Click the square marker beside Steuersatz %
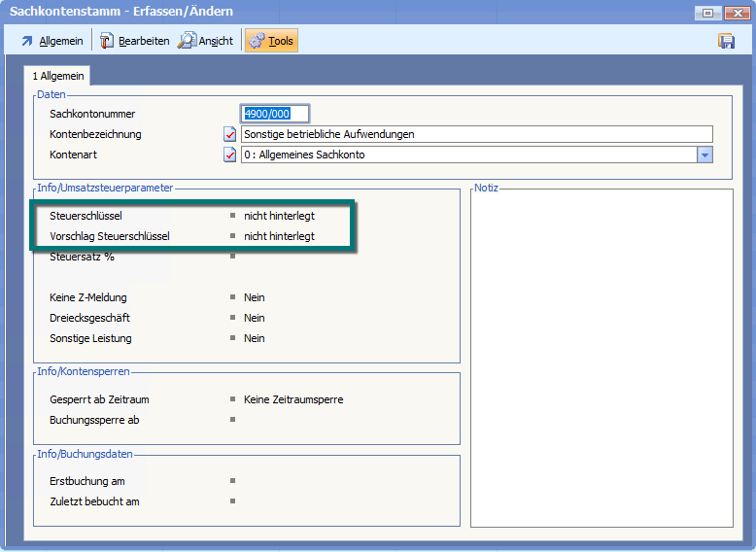 tap(232, 257)
